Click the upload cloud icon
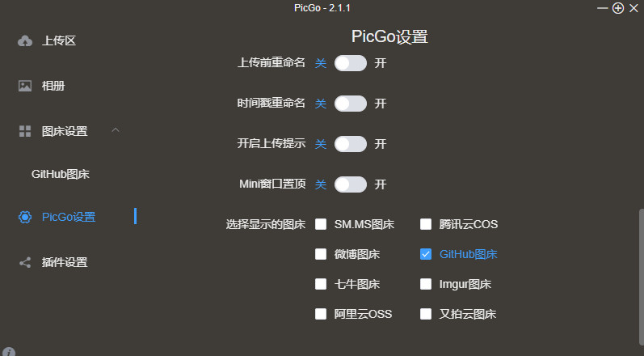The image size is (644, 356). (25, 41)
